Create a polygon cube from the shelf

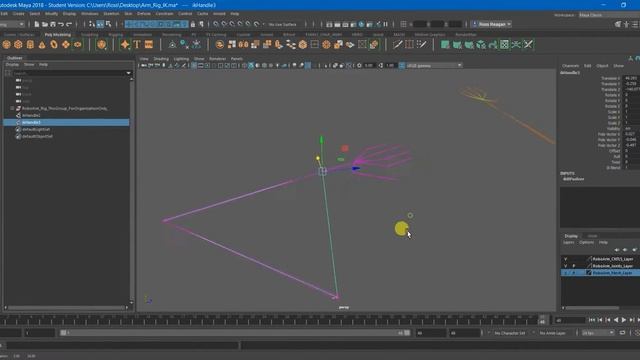(x=18, y=44)
